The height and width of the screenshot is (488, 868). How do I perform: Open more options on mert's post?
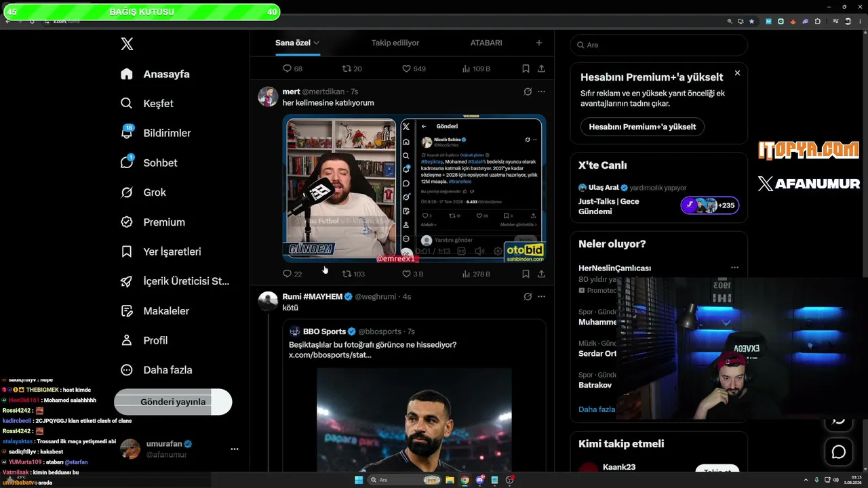pos(541,91)
